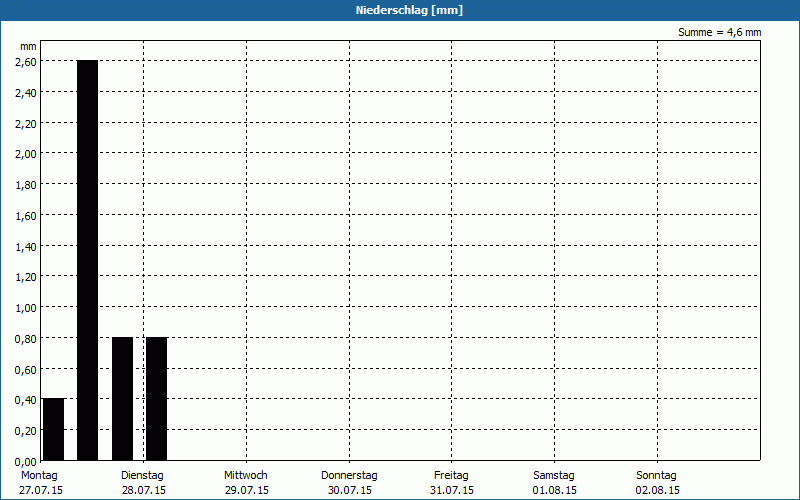This screenshot has height=500, width=800.
Task: Click the 2,00 y-axis value
Action: click(x=26, y=154)
